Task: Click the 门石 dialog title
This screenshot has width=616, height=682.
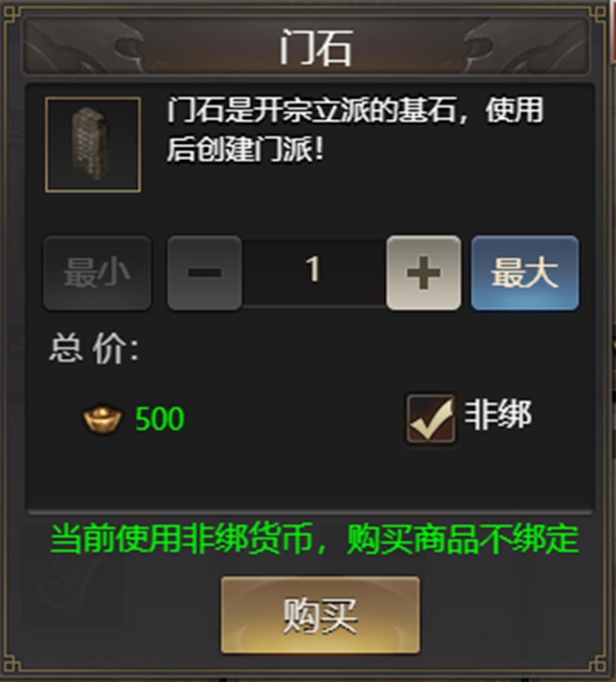Action: (315, 48)
